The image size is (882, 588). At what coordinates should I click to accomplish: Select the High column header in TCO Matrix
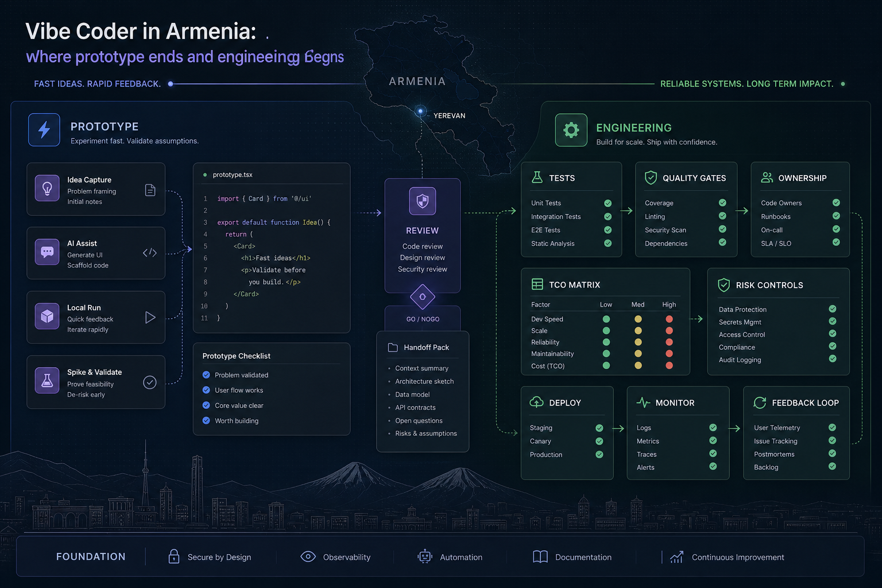tap(669, 304)
